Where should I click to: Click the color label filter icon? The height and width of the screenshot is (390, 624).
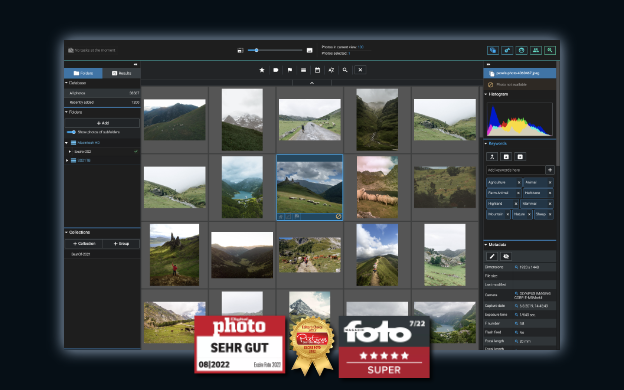point(276,70)
